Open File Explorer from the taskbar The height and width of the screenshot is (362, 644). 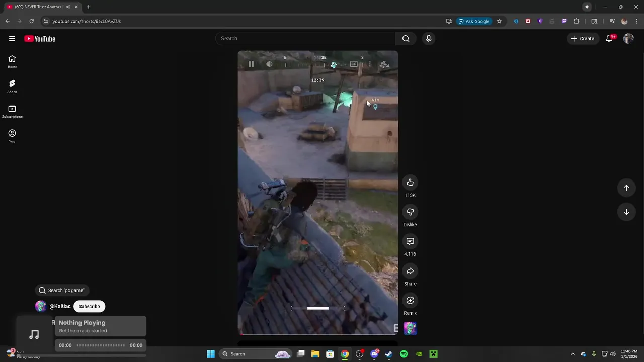(315, 354)
